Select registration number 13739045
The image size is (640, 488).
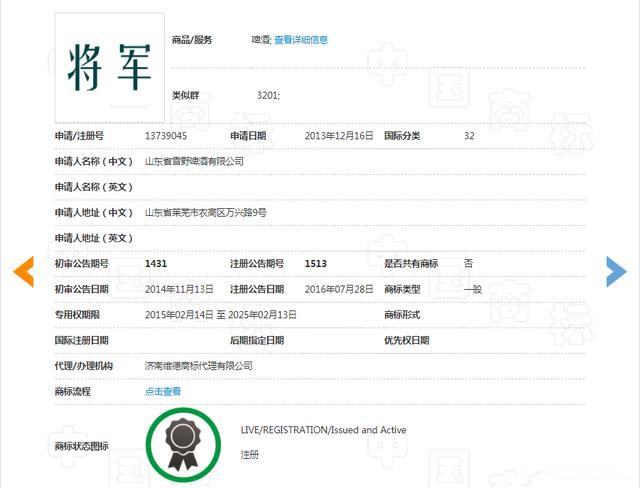click(x=166, y=135)
